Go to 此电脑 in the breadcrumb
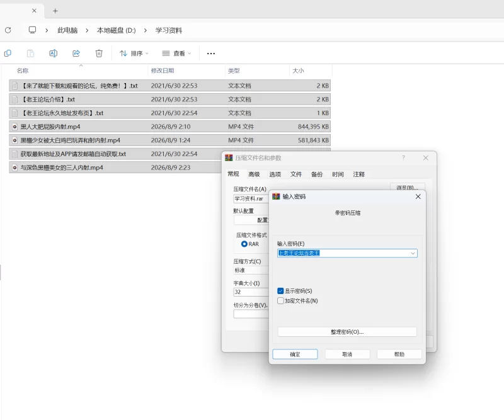Image resolution: width=504 pixels, height=420 pixels. pos(67,30)
